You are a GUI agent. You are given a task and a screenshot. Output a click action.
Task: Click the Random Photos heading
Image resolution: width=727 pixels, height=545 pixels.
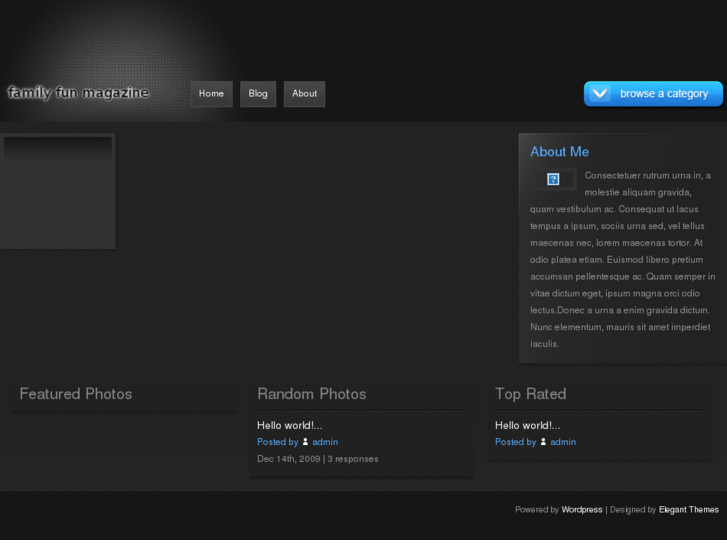312,394
